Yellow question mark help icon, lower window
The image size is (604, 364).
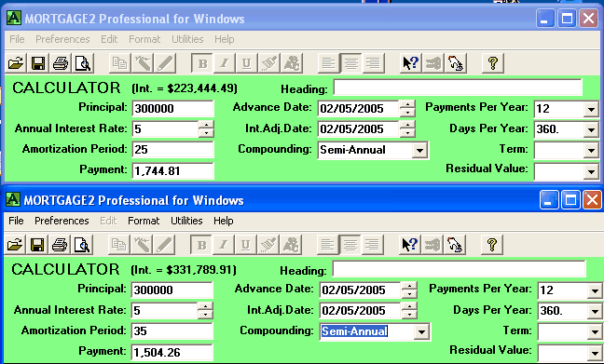coord(492,245)
